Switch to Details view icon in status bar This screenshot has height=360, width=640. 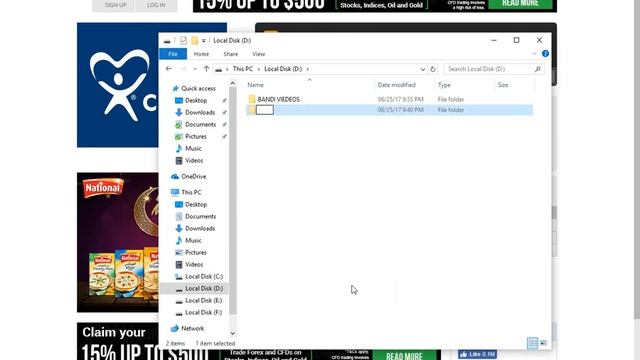click(532, 343)
